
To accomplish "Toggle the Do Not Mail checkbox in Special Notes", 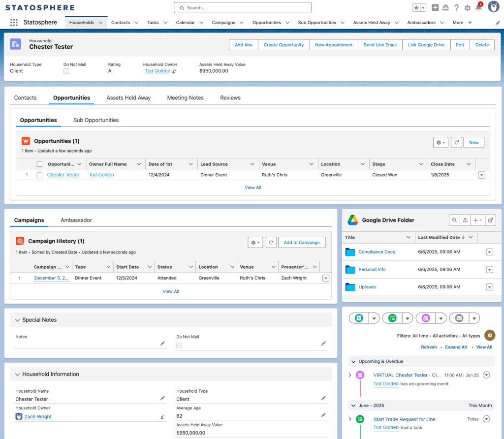I will 179,345.
